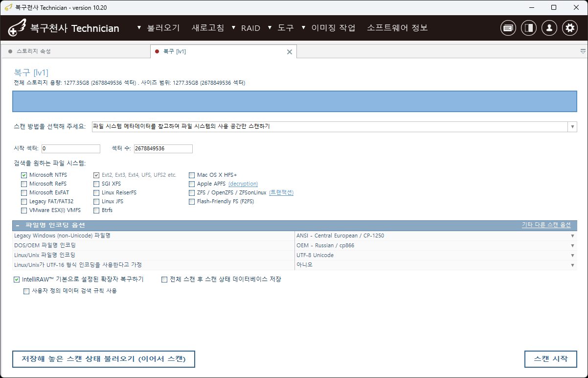Open the ZFS (트랜잭션) link
The height and width of the screenshot is (378, 588).
(281, 192)
